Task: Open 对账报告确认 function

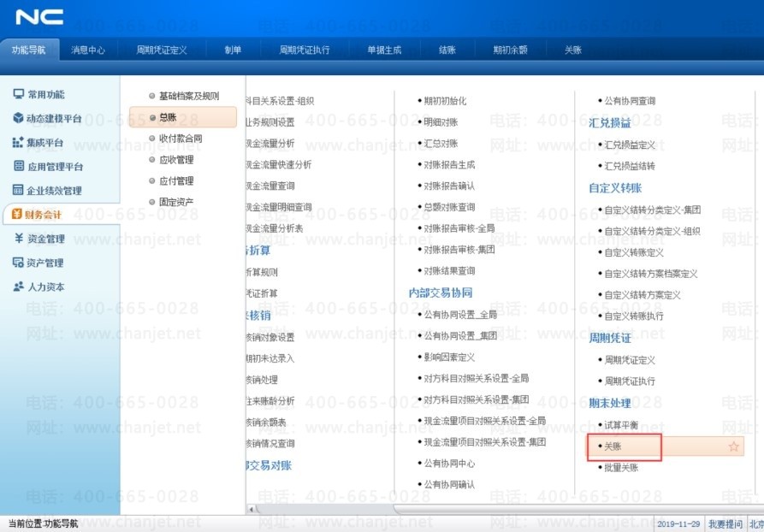Action: (449, 186)
